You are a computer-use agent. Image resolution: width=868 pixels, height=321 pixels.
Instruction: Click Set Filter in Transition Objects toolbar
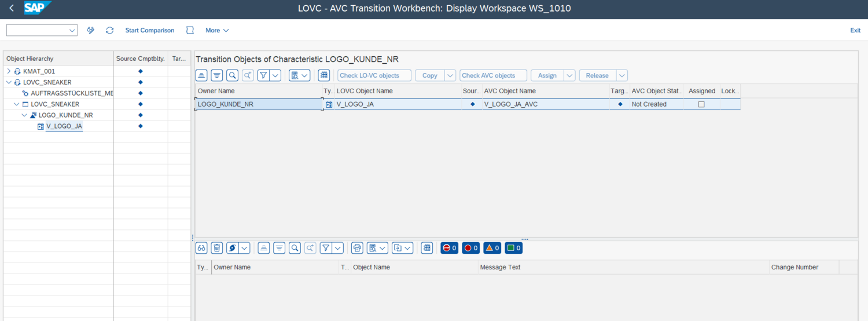click(263, 75)
